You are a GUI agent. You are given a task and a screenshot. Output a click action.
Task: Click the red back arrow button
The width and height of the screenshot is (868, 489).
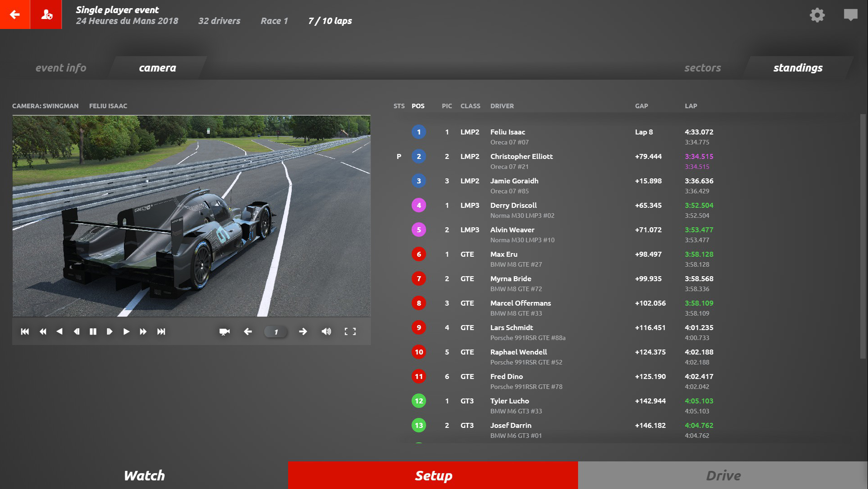click(15, 14)
